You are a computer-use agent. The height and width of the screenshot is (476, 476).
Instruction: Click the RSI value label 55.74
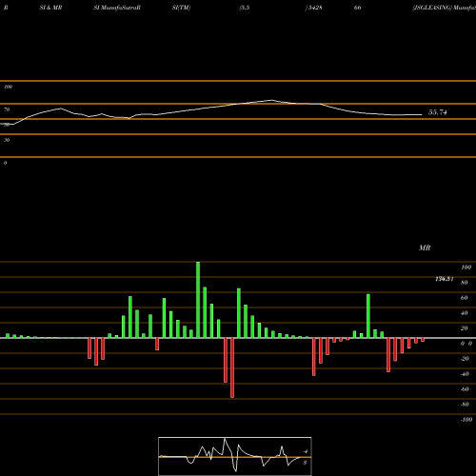[x=438, y=112]
